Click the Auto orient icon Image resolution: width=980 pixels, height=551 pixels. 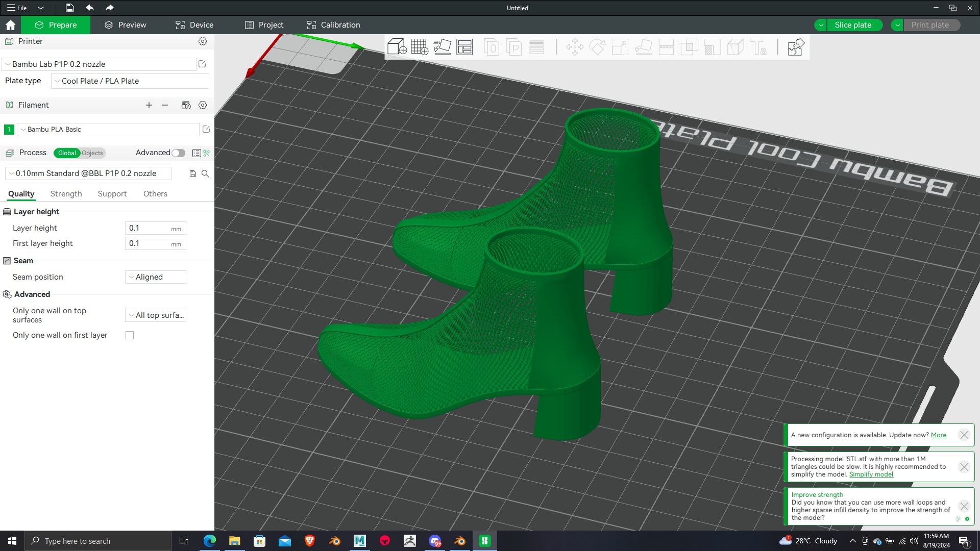click(x=442, y=47)
